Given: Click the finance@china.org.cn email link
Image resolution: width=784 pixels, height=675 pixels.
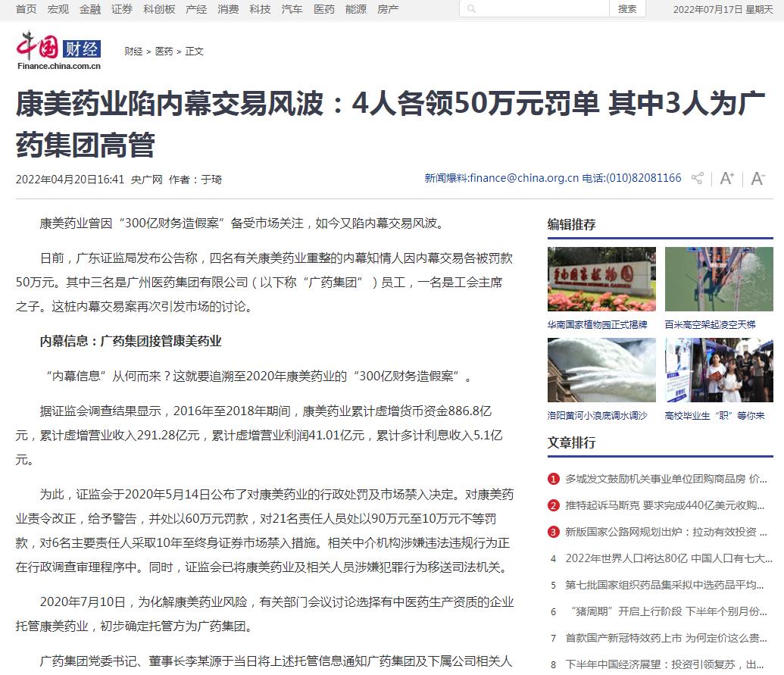Looking at the screenshot, I should pos(523,178).
